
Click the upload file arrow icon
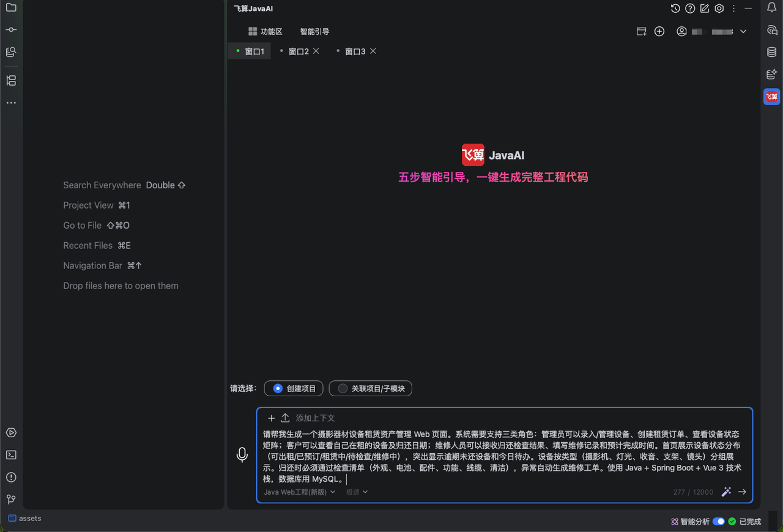point(285,418)
